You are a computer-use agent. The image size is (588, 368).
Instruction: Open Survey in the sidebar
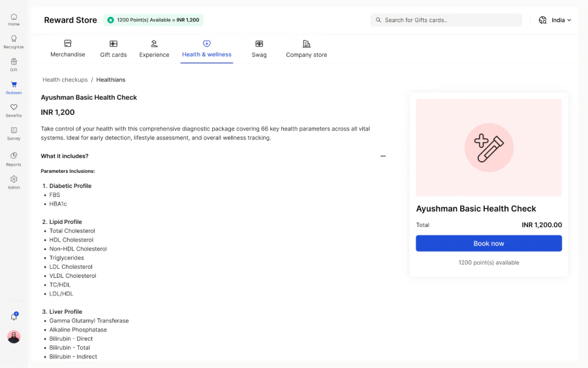(x=14, y=133)
